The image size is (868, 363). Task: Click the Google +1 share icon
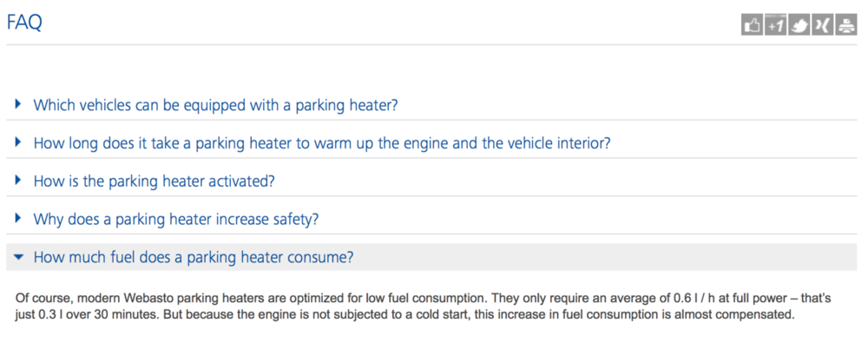775,26
